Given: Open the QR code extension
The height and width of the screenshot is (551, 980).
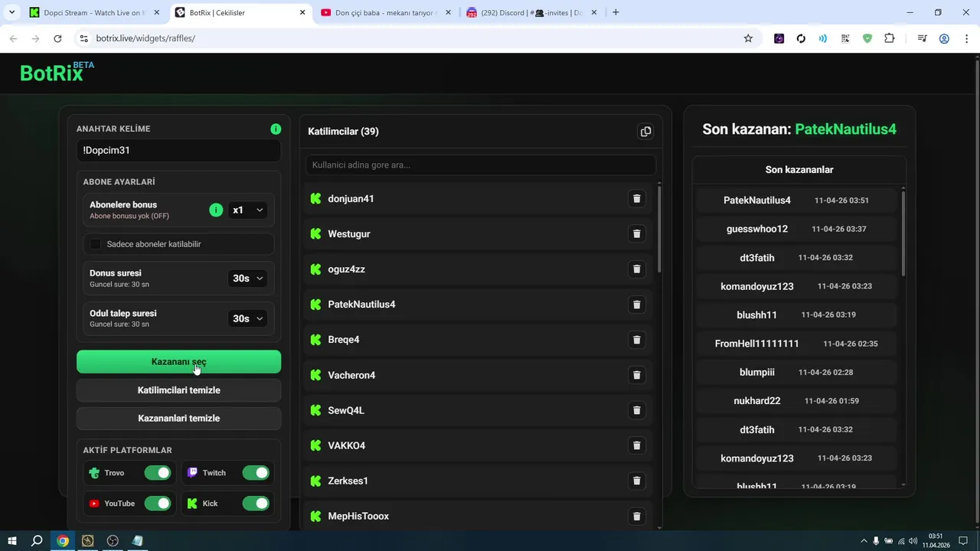Looking at the screenshot, I should (x=845, y=38).
